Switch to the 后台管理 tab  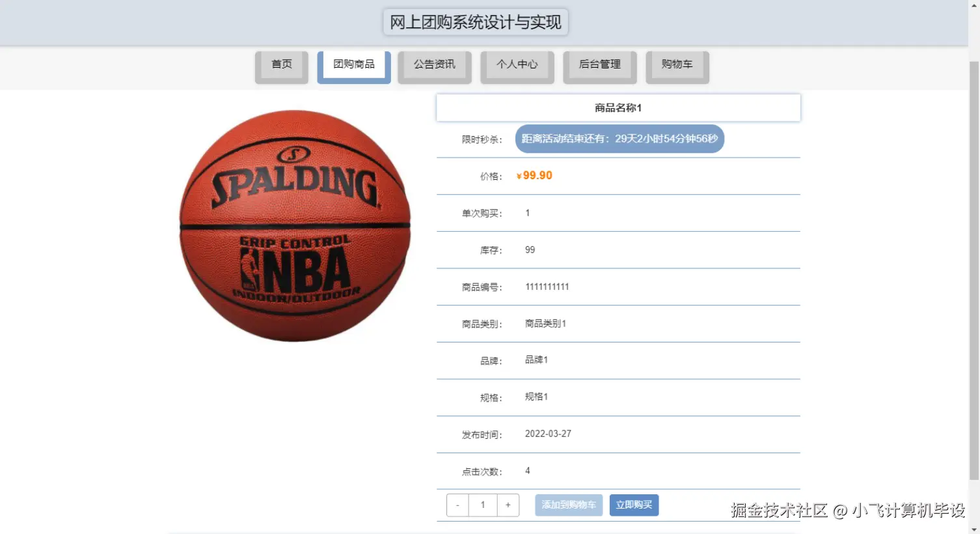click(600, 67)
